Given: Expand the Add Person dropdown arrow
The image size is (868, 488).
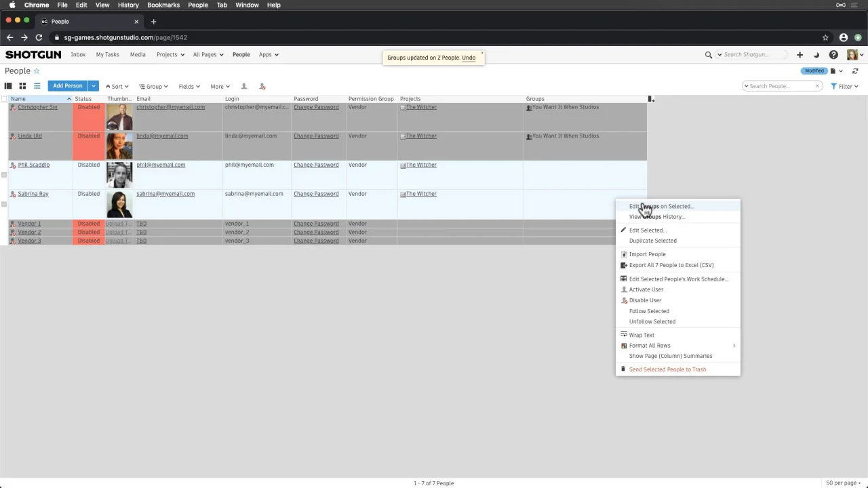Looking at the screenshot, I should 94,86.
